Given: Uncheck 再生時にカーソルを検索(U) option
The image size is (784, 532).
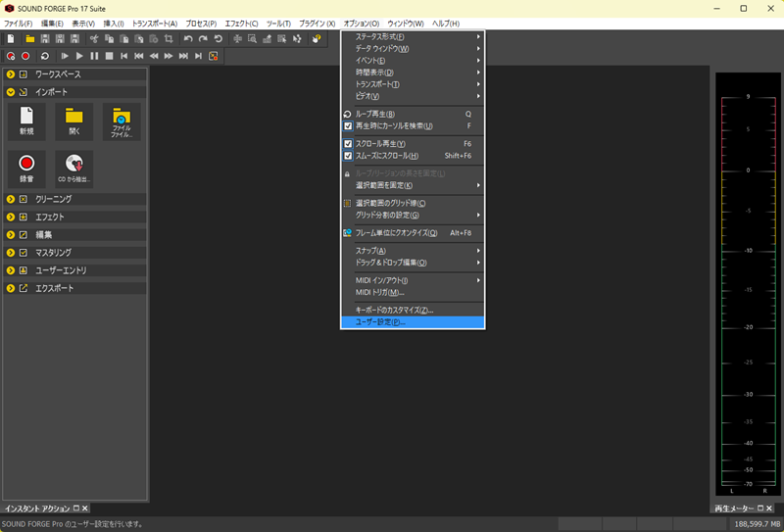Looking at the screenshot, I should point(413,126).
